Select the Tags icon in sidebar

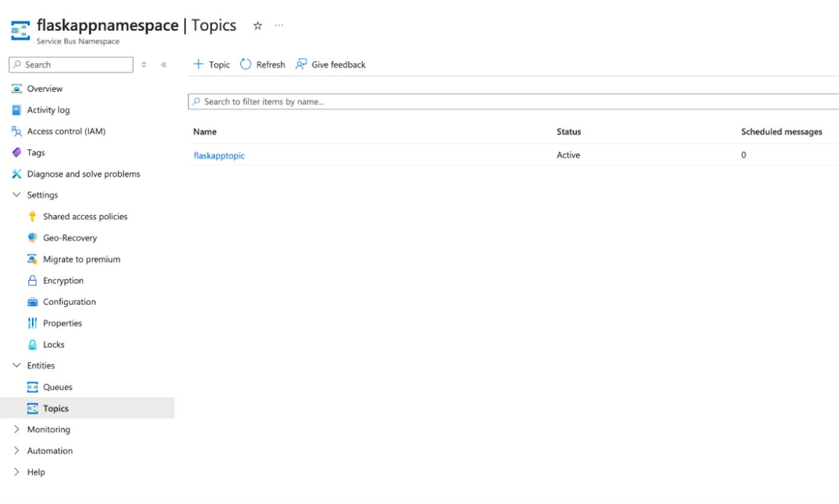point(17,152)
